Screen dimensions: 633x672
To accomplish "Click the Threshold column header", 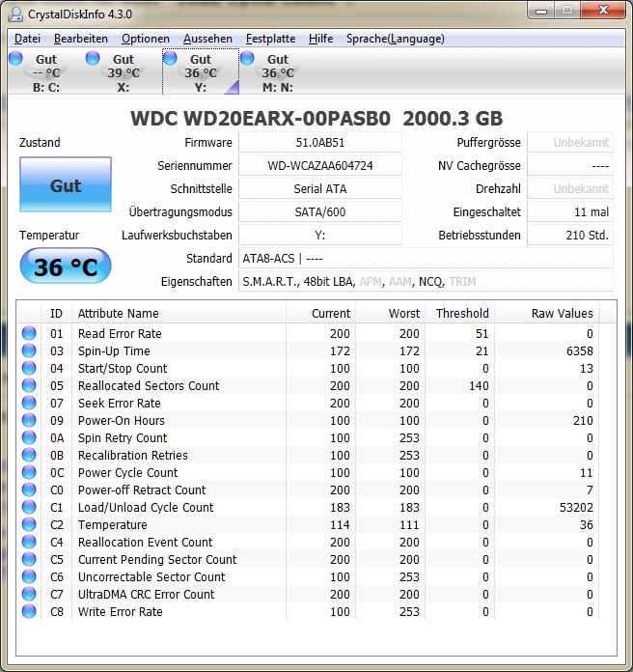I will (x=459, y=313).
